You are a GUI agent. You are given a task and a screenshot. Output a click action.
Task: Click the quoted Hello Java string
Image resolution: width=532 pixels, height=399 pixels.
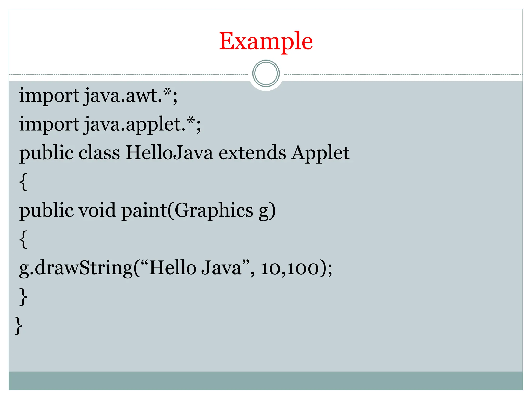click(x=195, y=268)
